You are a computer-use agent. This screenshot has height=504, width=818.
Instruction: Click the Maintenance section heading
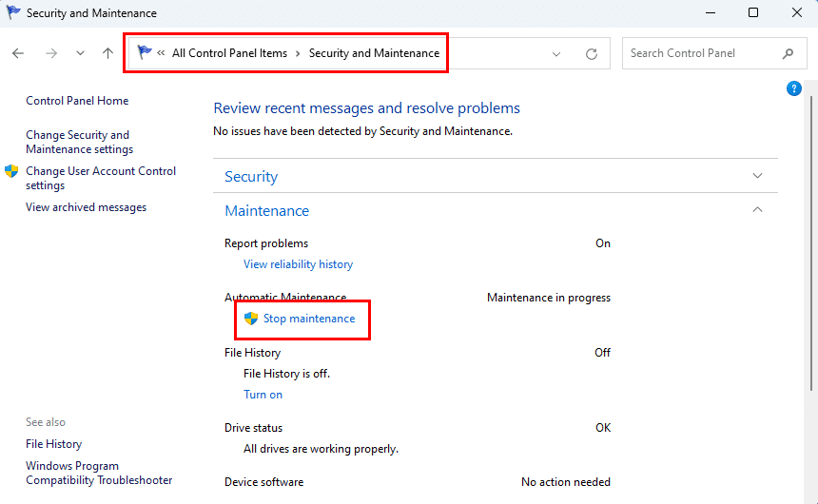(x=266, y=211)
